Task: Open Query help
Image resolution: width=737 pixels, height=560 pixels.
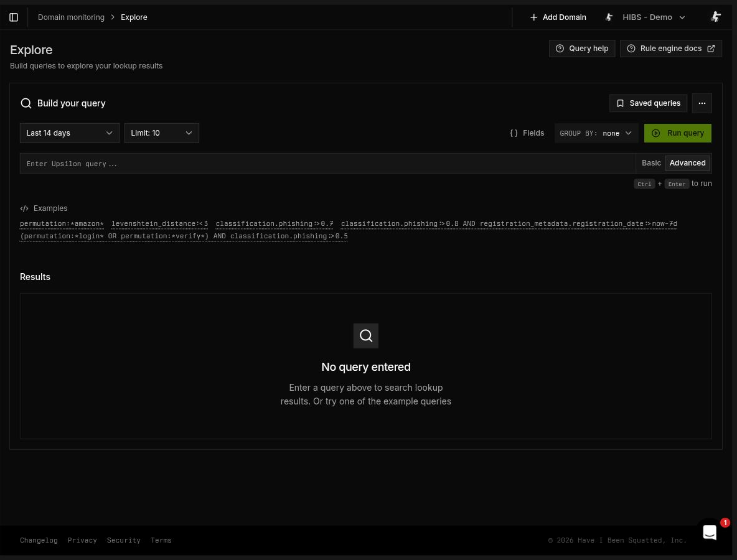Action: point(582,49)
